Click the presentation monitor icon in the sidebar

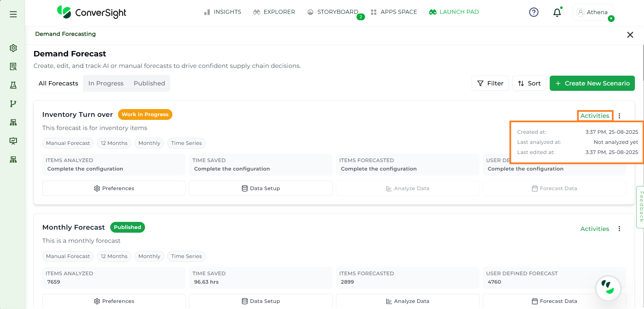[13, 141]
